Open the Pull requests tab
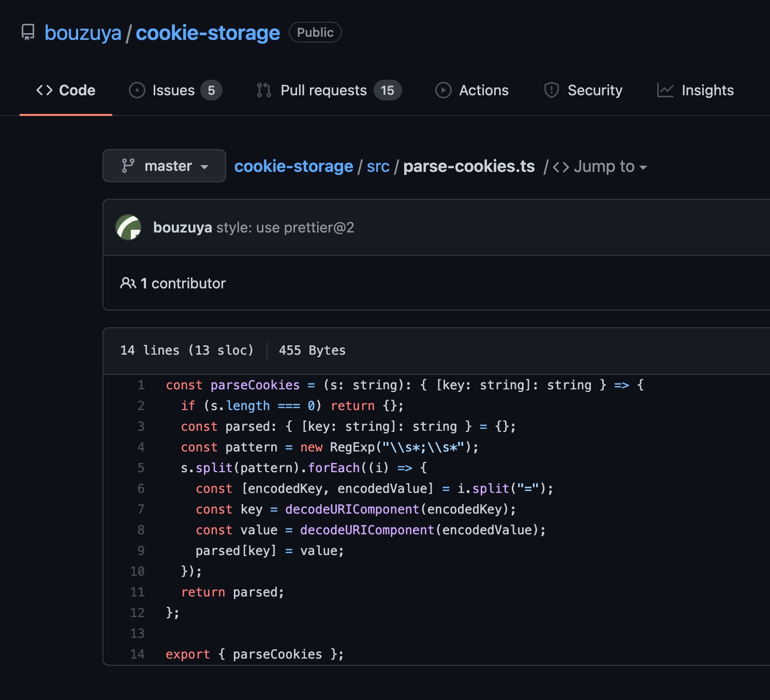770x700 pixels. (x=323, y=90)
